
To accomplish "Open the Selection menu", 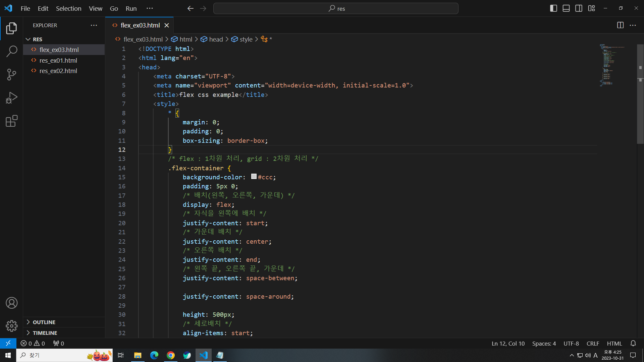I will click(x=68, y=8).
